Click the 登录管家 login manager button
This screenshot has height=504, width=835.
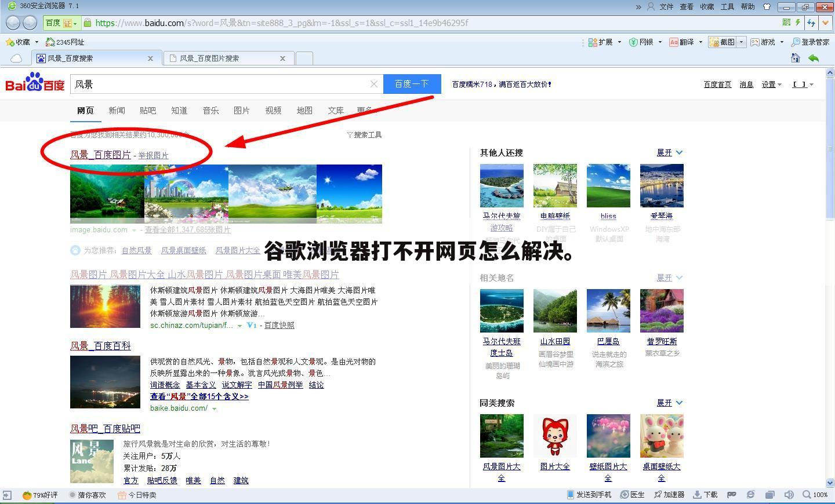(x=810, y=42)
